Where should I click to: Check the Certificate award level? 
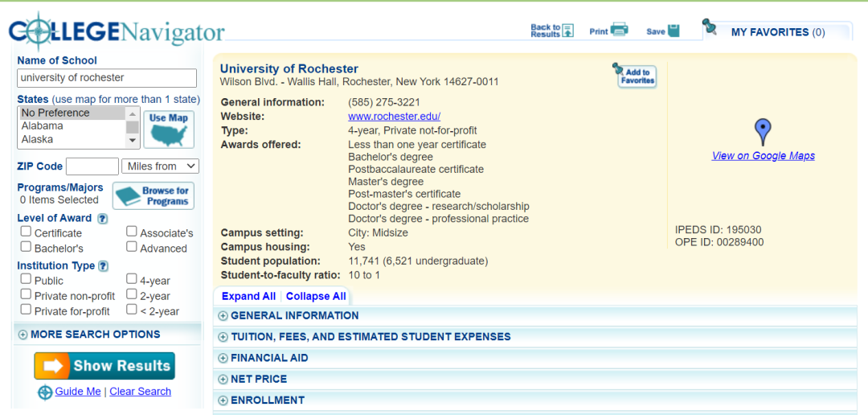(26, 232)
